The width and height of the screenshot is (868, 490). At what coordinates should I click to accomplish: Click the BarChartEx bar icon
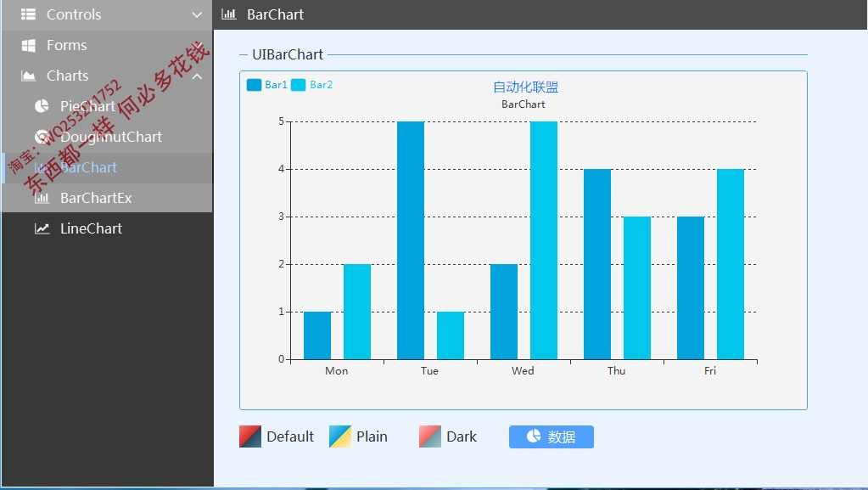pyautogui.click(x=42, y=198)
